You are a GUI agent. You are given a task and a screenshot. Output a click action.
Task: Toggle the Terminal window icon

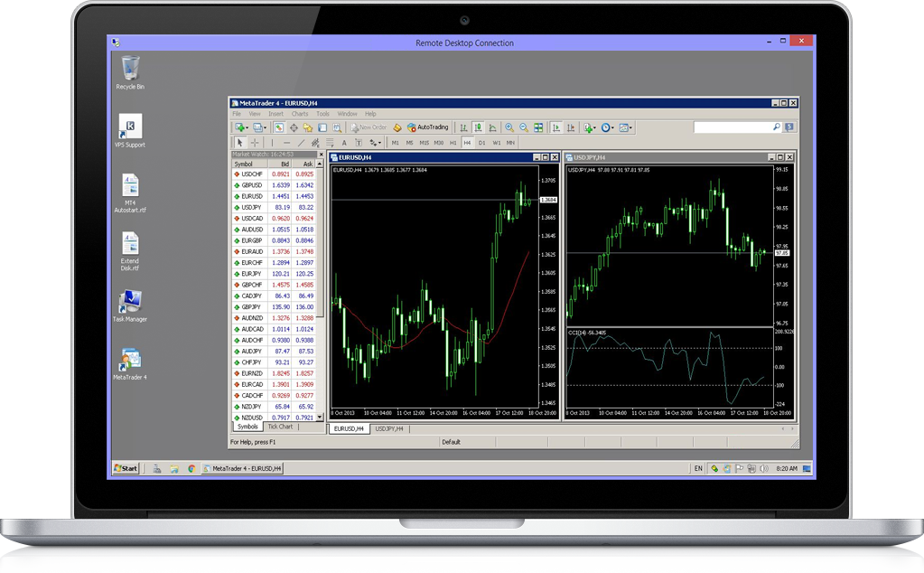tap(322, 127)
